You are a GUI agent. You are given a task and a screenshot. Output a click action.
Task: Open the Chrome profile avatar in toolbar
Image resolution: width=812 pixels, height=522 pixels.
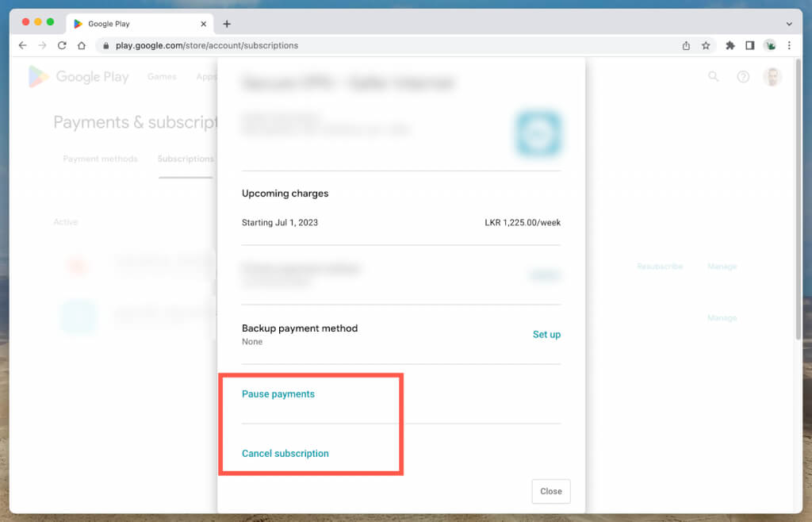770,45
